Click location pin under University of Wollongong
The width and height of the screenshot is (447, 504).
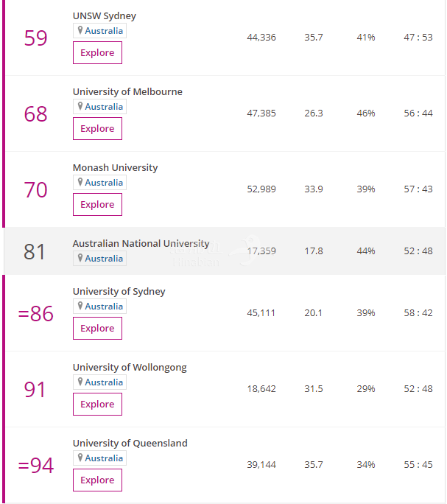(x=80, y=382)
